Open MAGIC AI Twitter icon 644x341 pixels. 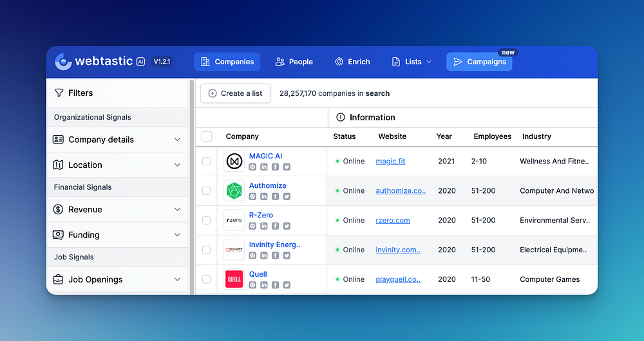pyautogui.click(x=287, y=167)
